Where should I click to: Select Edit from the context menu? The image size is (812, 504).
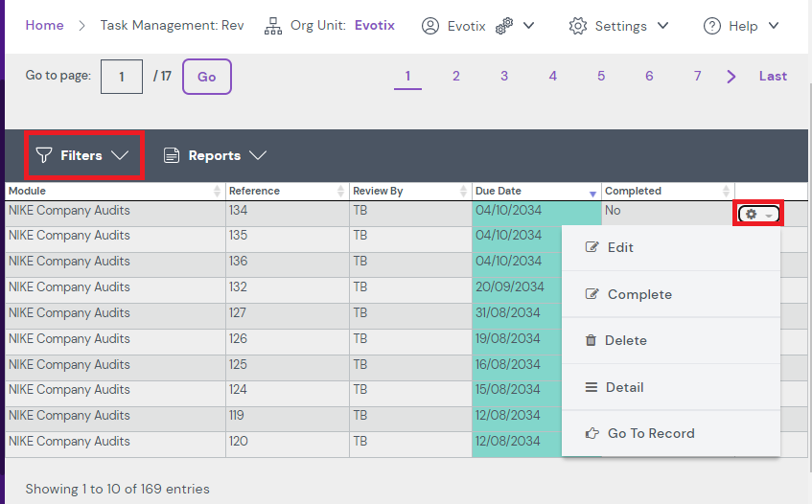click(x=620, y=247)
